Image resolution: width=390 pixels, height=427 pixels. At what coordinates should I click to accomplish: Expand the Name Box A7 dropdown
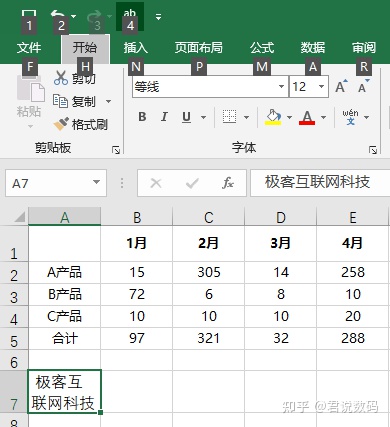[96, 182]
